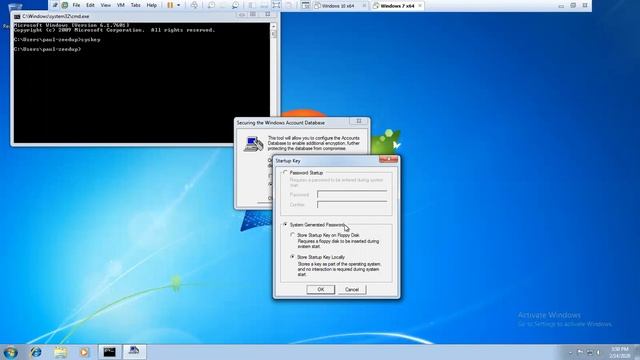Screen dimensions: 640x360
Task: Close Securing the Windows Account Database window
Action: click(x=359, y=121)
